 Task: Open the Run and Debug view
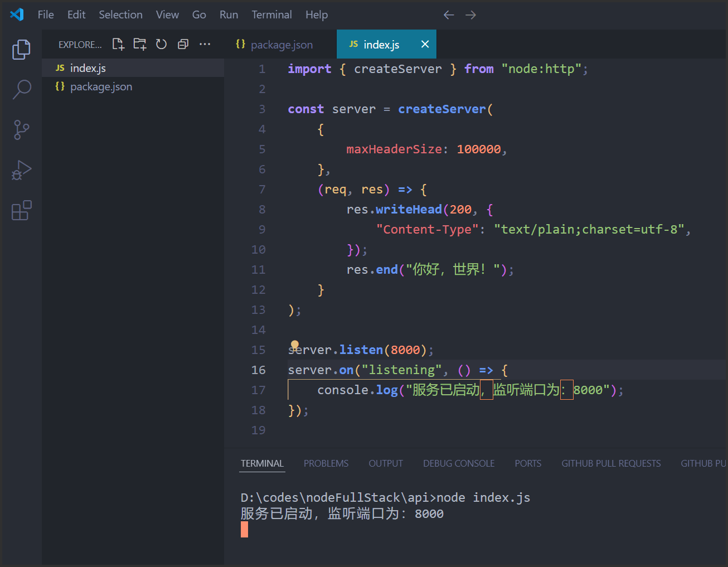pos(21,170)
